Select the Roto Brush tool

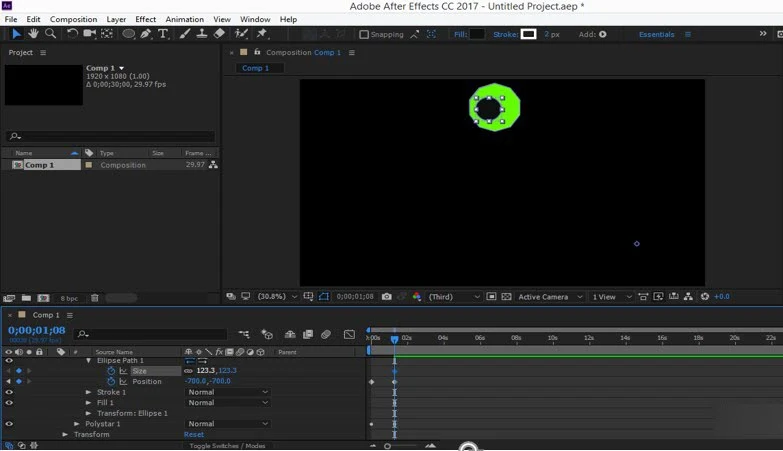(242, 33)
